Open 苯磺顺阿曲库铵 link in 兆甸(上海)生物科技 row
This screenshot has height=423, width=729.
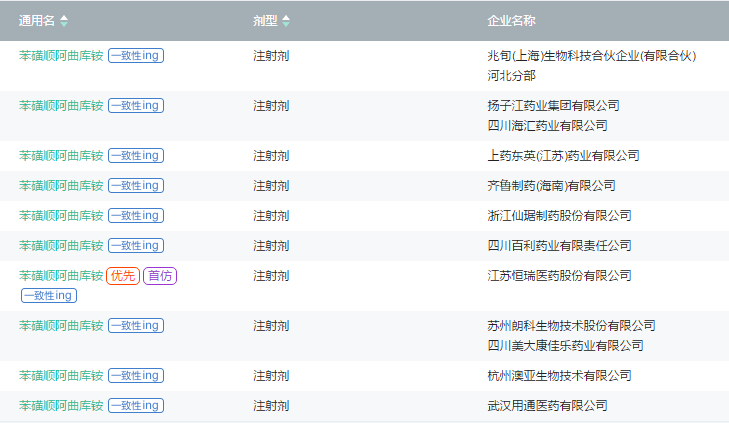(x=61, y=56)
